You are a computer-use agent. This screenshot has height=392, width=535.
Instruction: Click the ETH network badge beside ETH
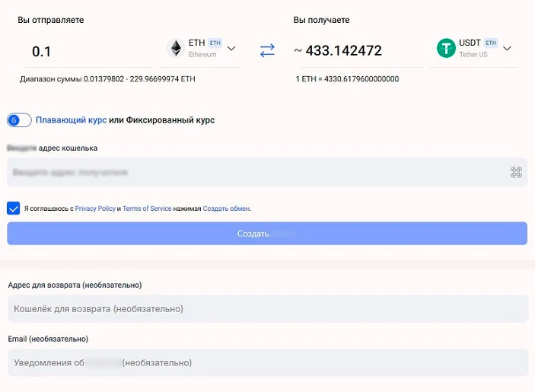click(215, 43)
